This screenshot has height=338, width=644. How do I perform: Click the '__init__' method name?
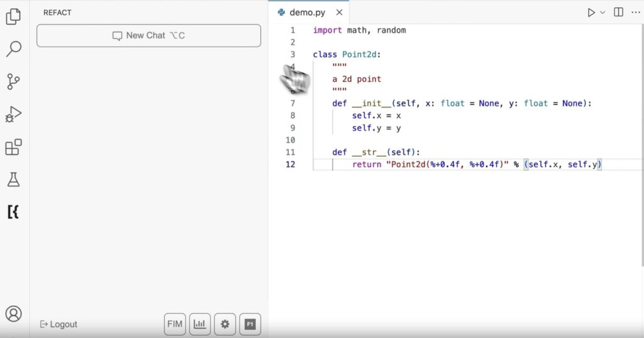pos(372,104)
